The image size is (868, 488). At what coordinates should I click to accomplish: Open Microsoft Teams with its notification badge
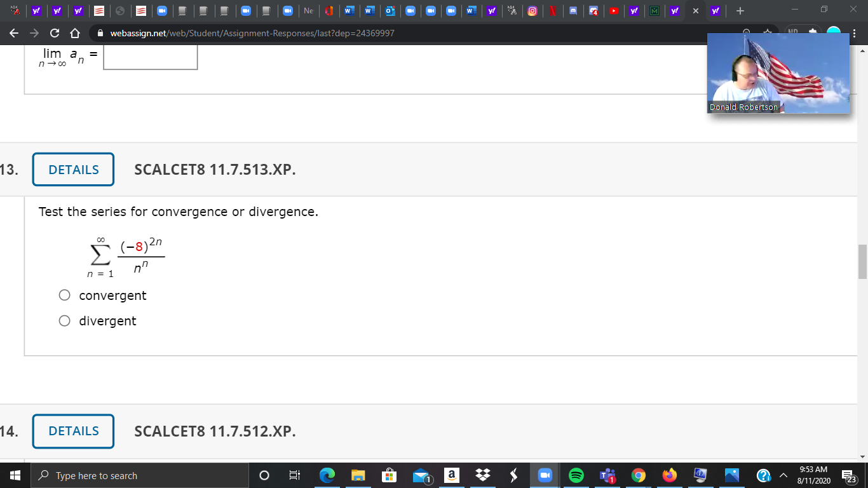[608, 475]
